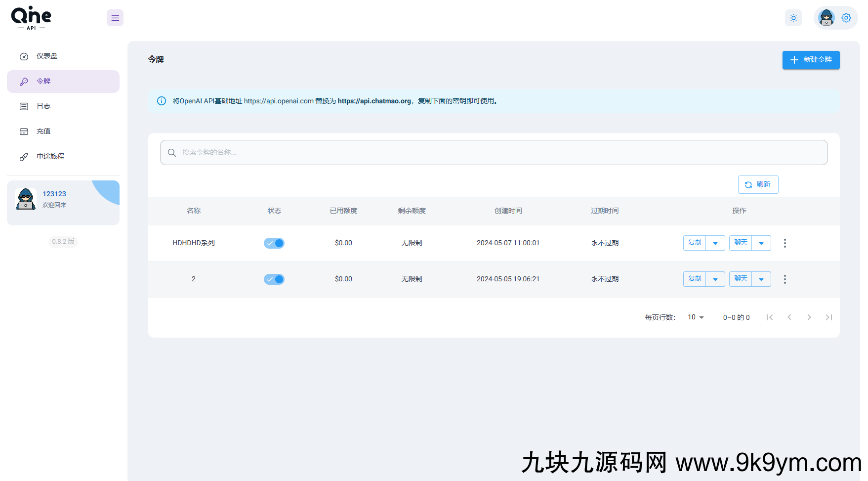The image size is (868, 481).
Task: Open 仪表盘 dashboard in sidebar
Action: pos(47,56)
